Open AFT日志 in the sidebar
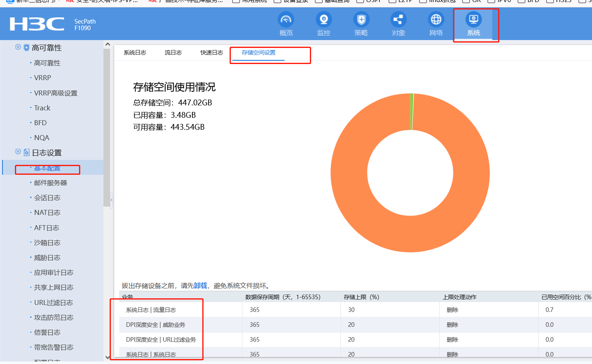This screenshot has width=592, height=364. tap(47, 228)
